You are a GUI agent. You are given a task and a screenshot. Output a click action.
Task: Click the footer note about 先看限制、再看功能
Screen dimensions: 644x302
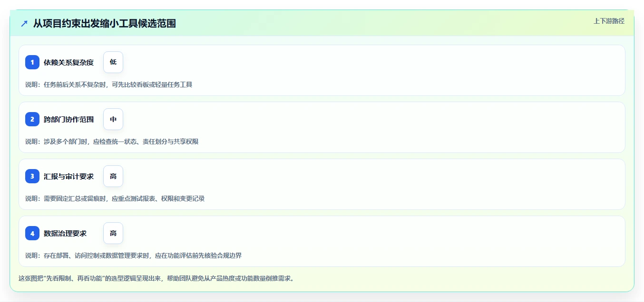click(x=156, y=278)
